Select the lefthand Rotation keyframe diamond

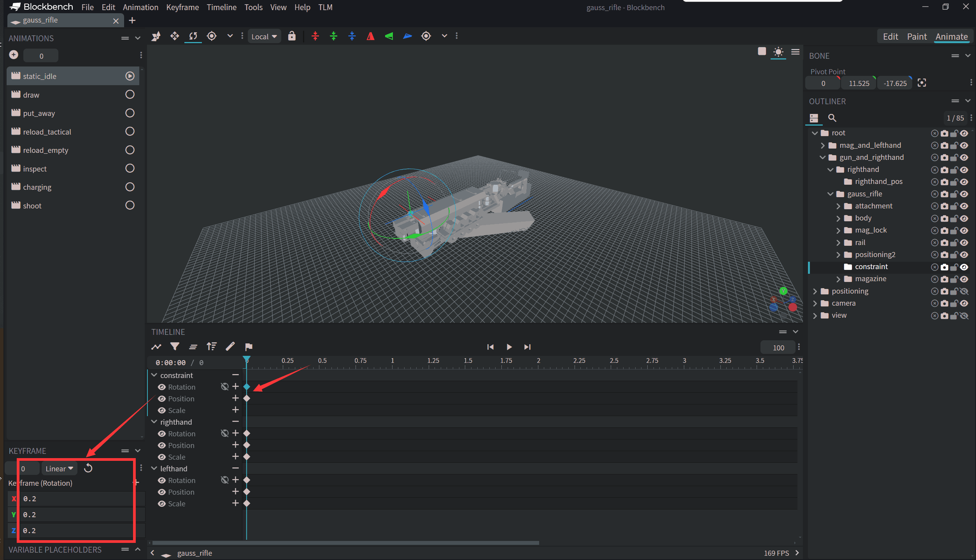247,480
